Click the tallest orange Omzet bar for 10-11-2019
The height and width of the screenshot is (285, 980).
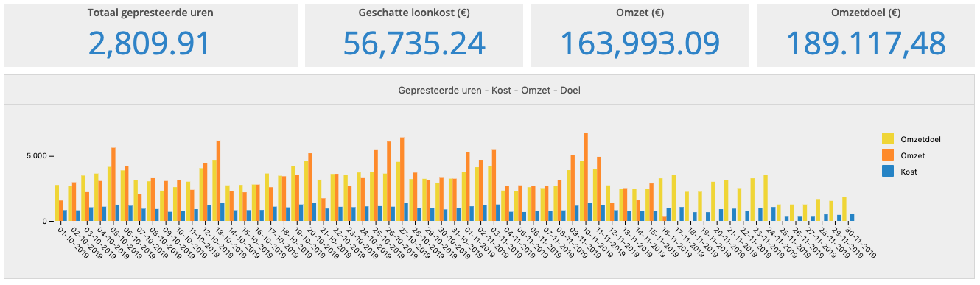click(586, 177)
